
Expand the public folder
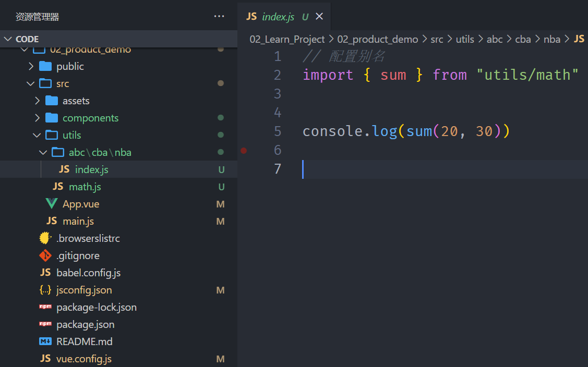click(x=31, y=66)
